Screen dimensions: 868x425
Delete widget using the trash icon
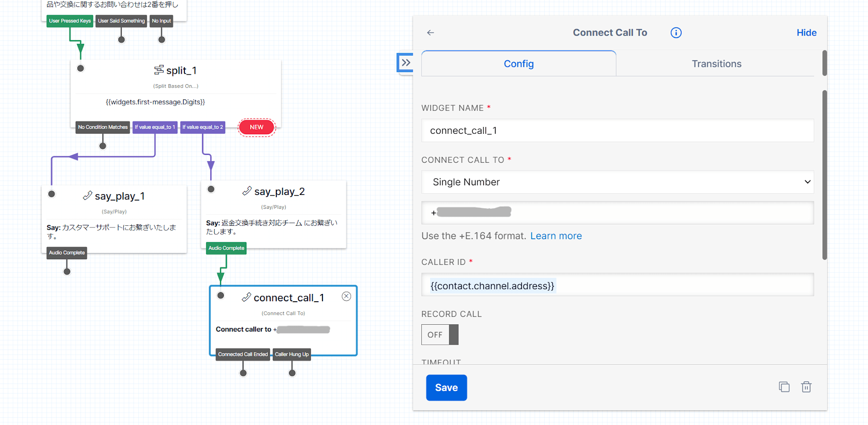[806, 387]
